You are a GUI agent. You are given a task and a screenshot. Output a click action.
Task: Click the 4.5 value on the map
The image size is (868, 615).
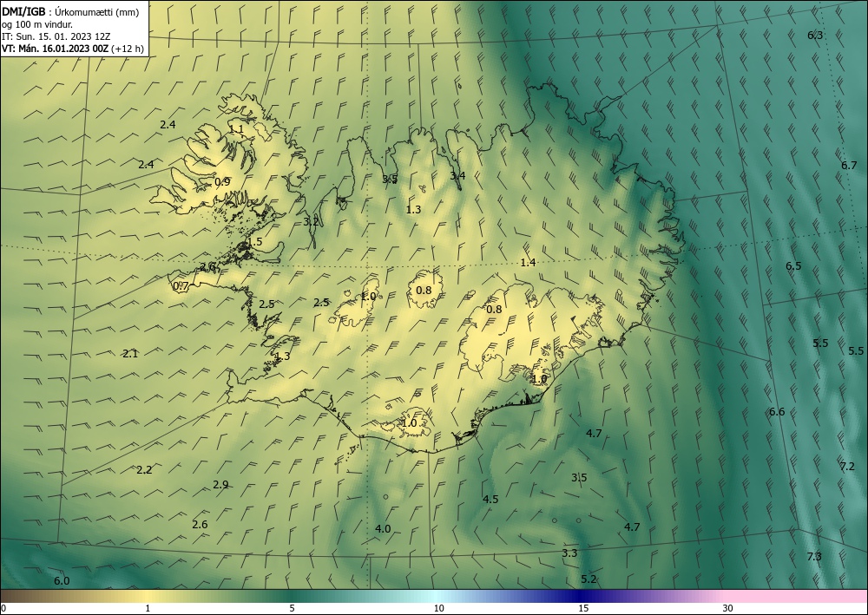click(x=490, y=500)
